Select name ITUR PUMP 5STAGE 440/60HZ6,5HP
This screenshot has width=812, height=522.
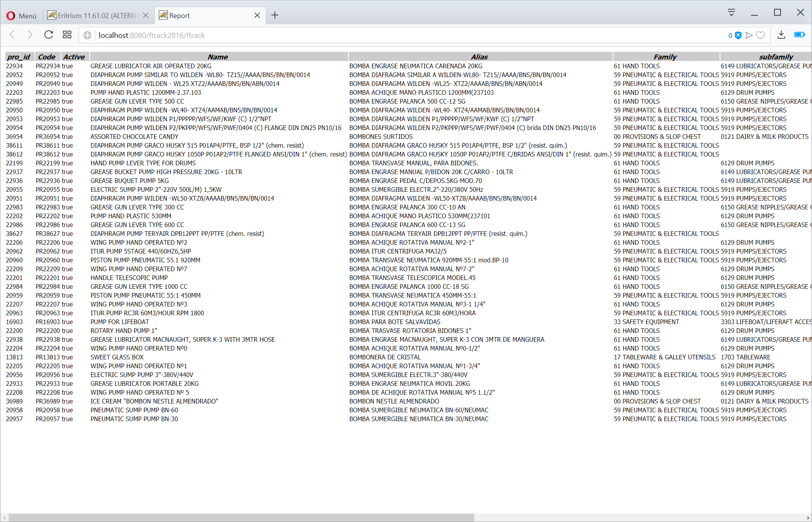coord(141,252)
